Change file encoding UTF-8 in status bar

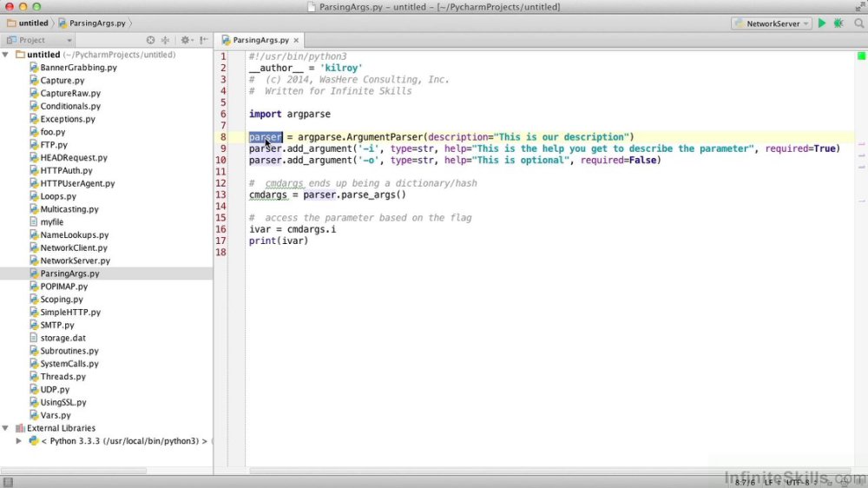pos(801,483)
